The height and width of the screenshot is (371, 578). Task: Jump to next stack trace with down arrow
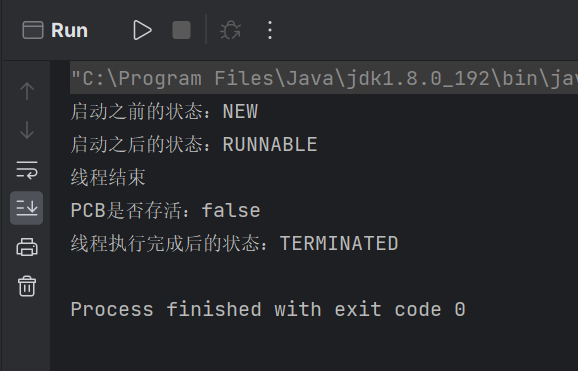pos(27,130)
